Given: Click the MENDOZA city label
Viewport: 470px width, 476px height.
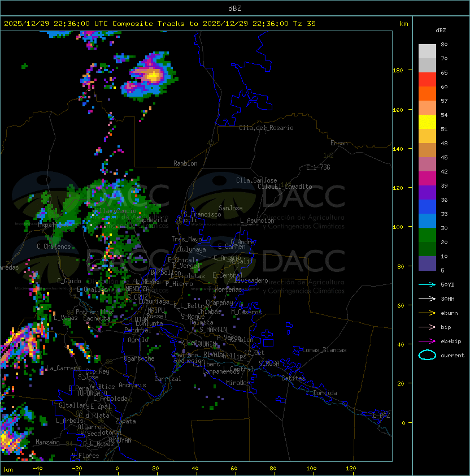Looking at the screenshot, I should (137, 289).
